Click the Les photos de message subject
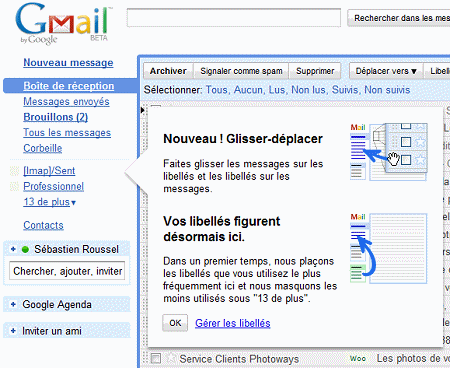Viewport: 450px width, 368px height. pos(413,359)
